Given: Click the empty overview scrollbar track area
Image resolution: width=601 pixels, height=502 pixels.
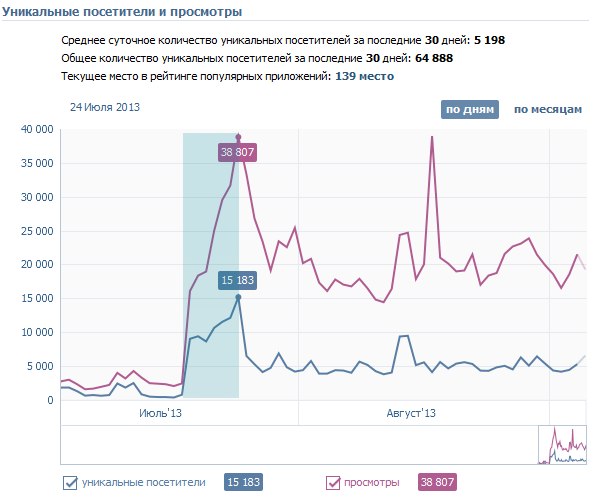Looking at the screenshot, I should coord(298,445).
